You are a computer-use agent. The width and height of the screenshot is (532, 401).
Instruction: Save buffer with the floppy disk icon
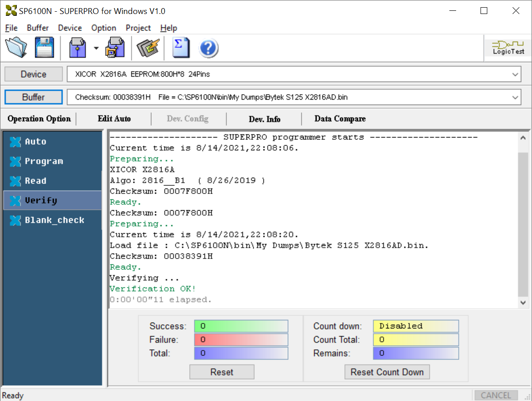click(x=44, y=47)
